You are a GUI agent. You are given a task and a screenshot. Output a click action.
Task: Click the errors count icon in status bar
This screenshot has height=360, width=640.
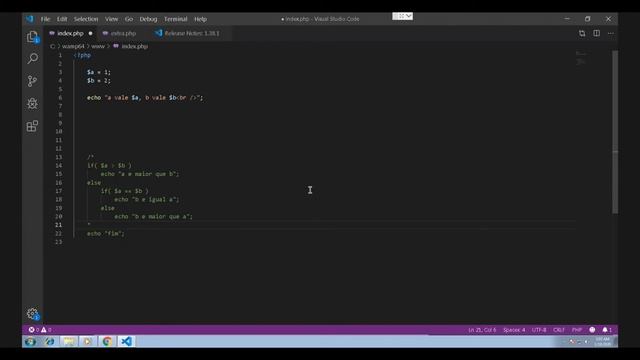point(31,329)
